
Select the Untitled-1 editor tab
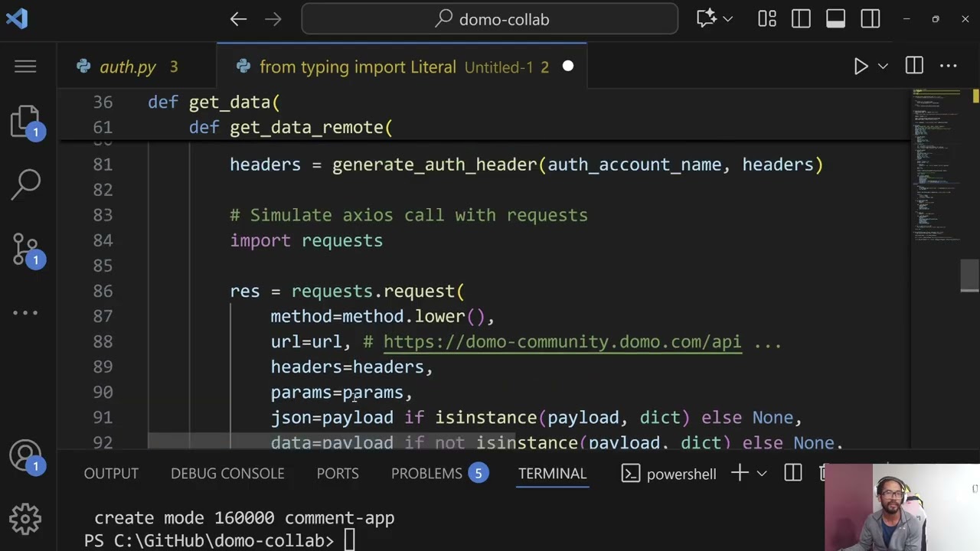403,67
